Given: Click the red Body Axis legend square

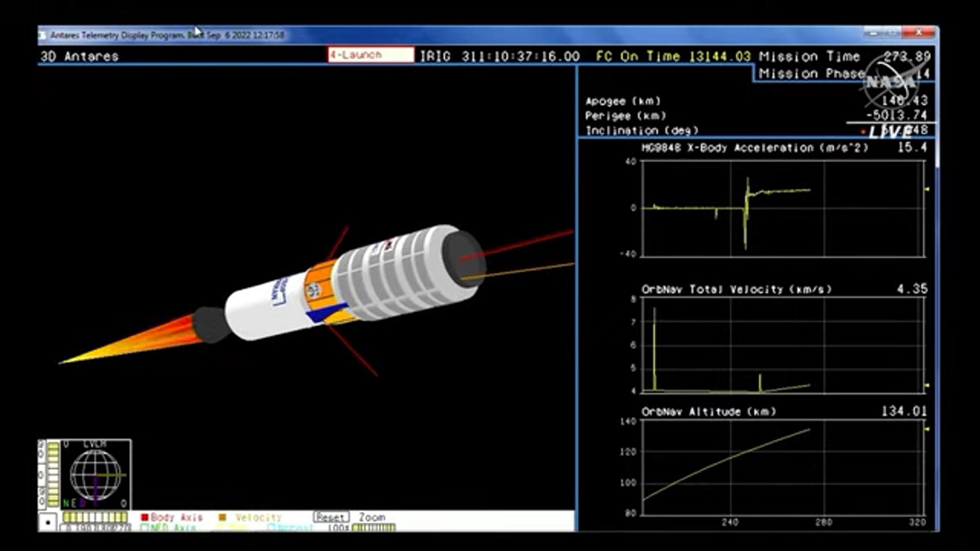Looking at the screenshot, I should click(x=144, y=517).
